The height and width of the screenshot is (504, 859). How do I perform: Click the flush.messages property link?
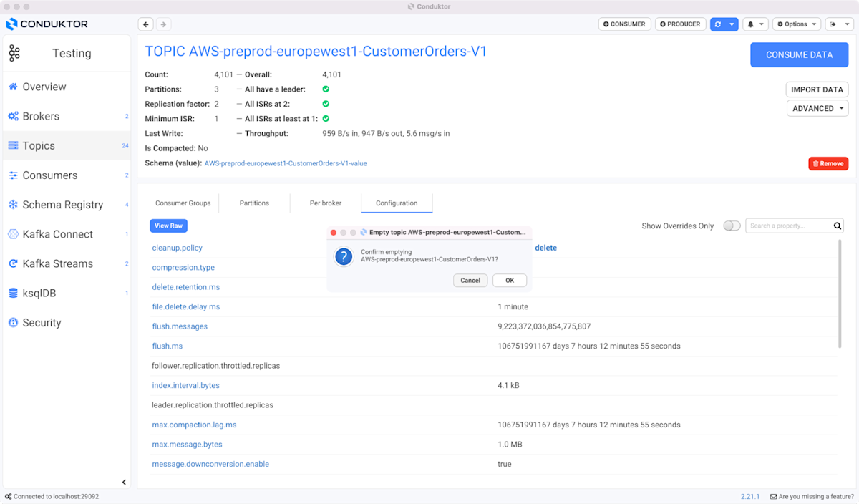click(180, 326)
